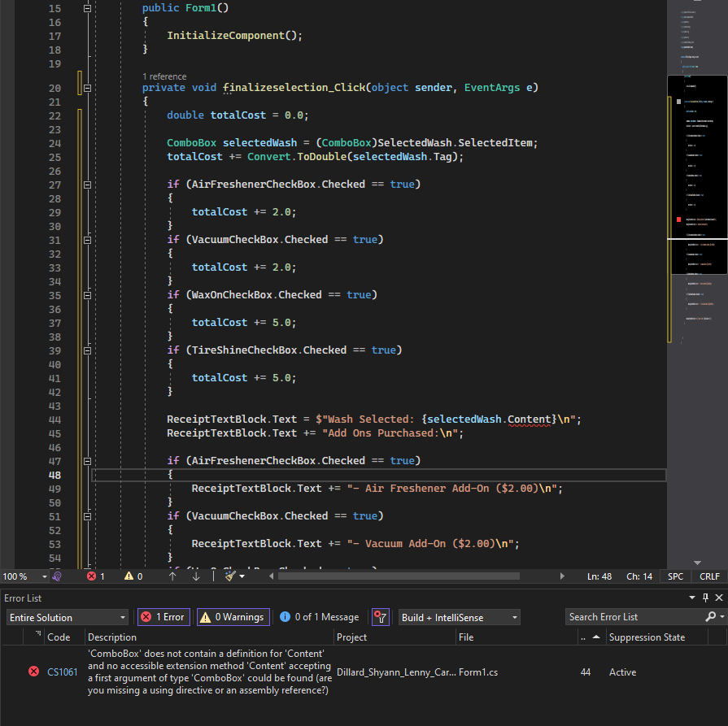The width and height of the screenshot is (728, 726).
Task: Sort by the Line column with arrow
Action: 591,637
